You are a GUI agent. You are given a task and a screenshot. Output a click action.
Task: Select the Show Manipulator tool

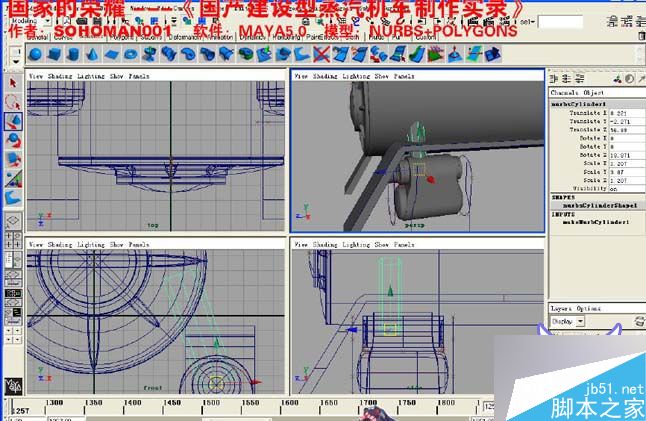(13, 178)
